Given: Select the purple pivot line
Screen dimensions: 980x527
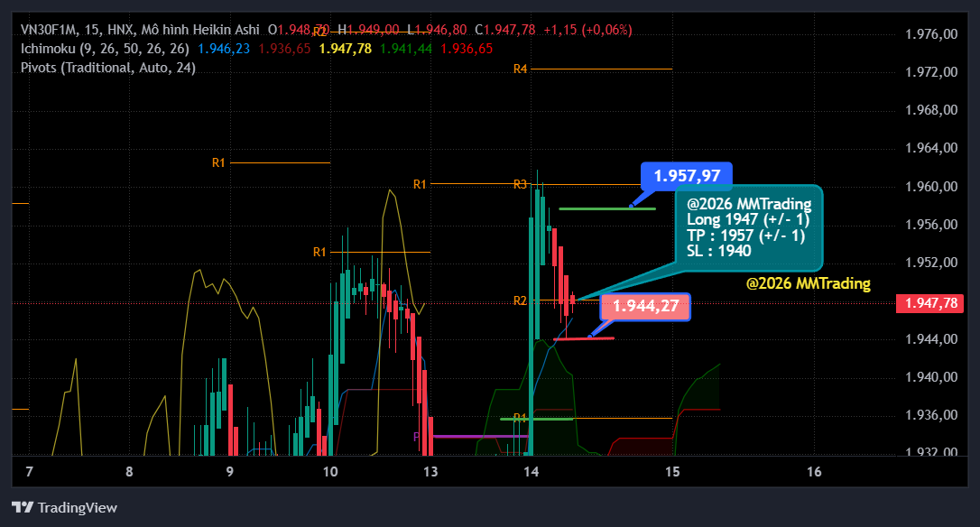Looking at the screenshot, I should 480,436.
